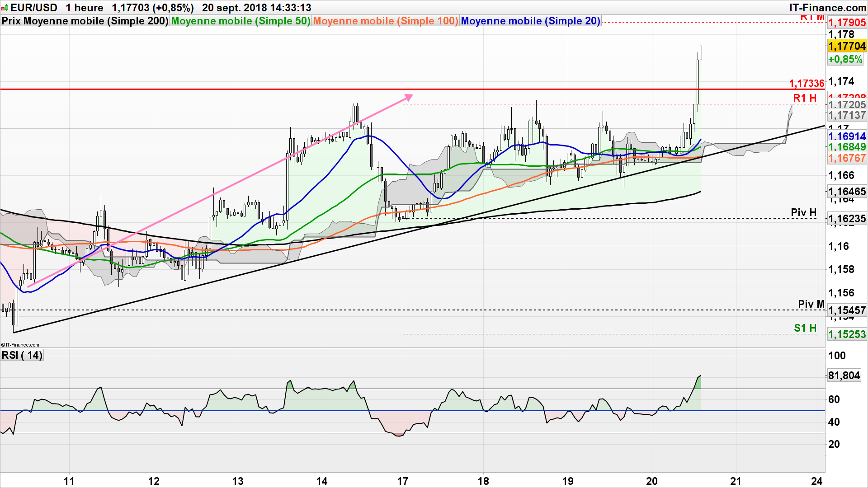
Task: Click the quote value 1,17703 (+0,85%)
Action: pyautogui.click(x=153, y=8)
